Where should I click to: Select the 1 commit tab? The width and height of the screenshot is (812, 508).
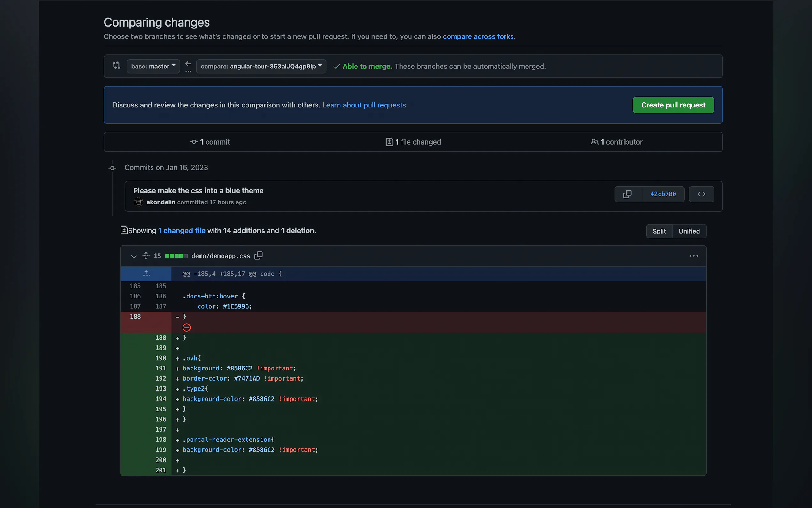[210, 142]
